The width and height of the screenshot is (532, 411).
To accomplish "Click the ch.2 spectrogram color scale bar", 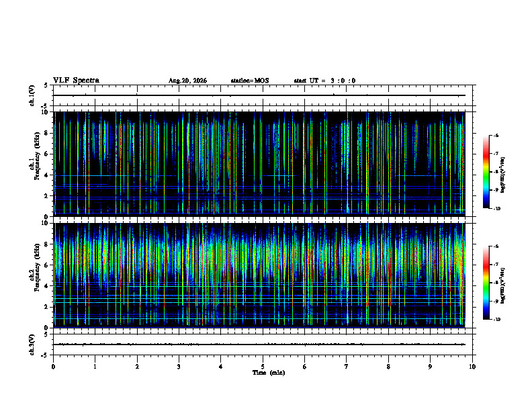I will [x=486, y=283].
